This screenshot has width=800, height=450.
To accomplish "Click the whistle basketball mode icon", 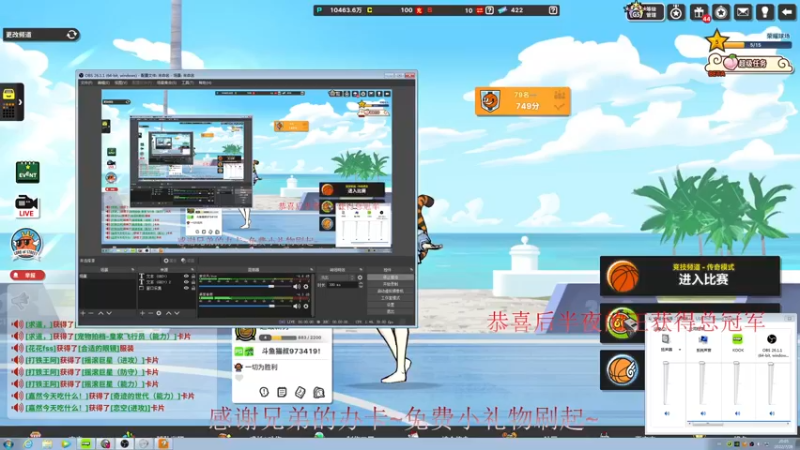I will pyautogui.click(x=622, y=324).
